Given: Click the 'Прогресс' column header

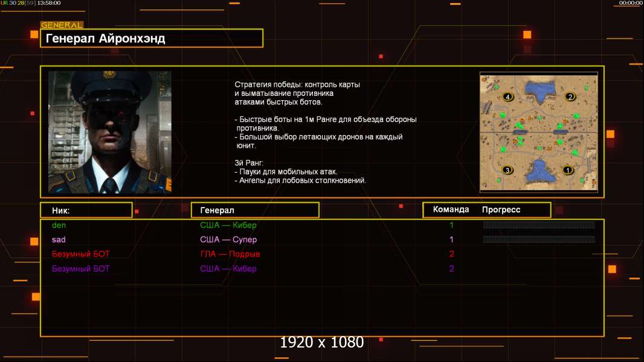Looking at the screenshot, I should (501, 210).
